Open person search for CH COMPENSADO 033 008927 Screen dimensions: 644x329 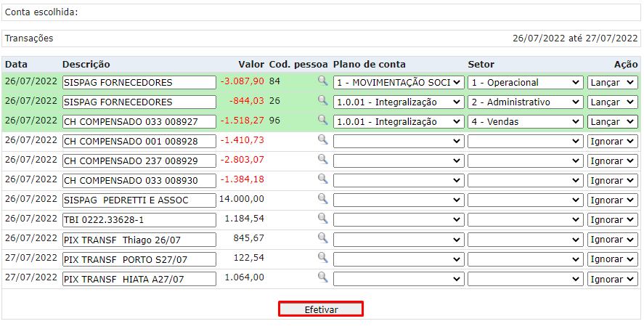(323, 121)
